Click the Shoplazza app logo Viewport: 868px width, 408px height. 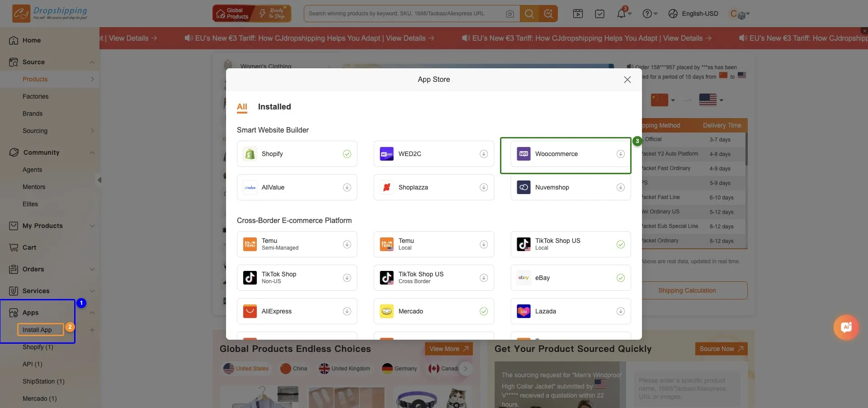pos(387,187)
